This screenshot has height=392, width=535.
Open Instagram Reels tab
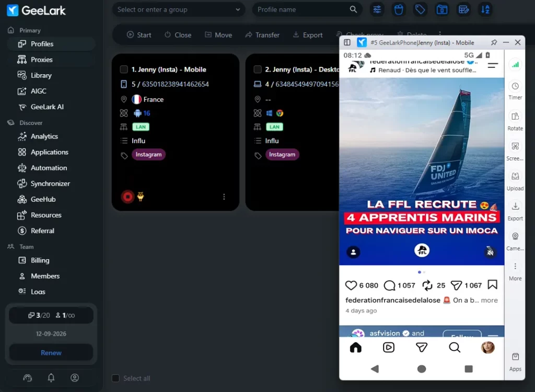coord(389,347)
